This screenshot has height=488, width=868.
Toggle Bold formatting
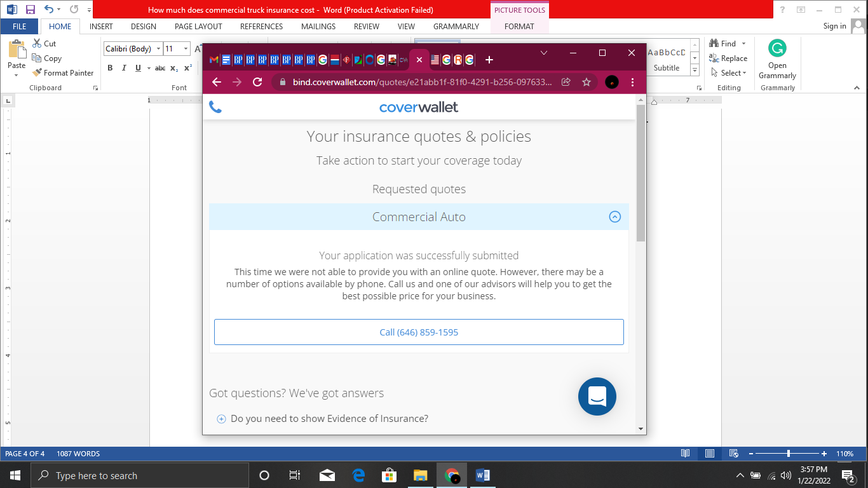(x=110, y=68)
